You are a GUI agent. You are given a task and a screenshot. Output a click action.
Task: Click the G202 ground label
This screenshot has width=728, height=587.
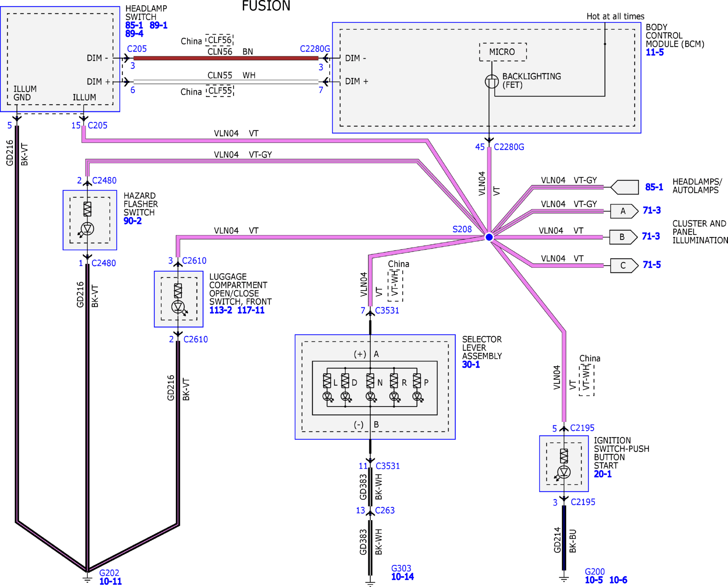point(109,573)
